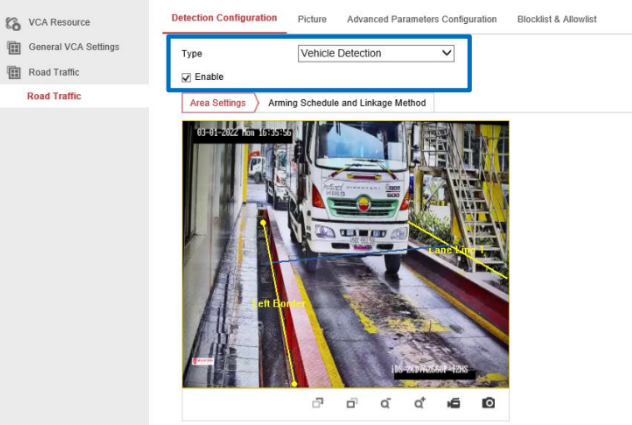This screenshot has height=425, width=632.
Task: Click the camera capture icon below the video
Action: [x=488, y=403]
